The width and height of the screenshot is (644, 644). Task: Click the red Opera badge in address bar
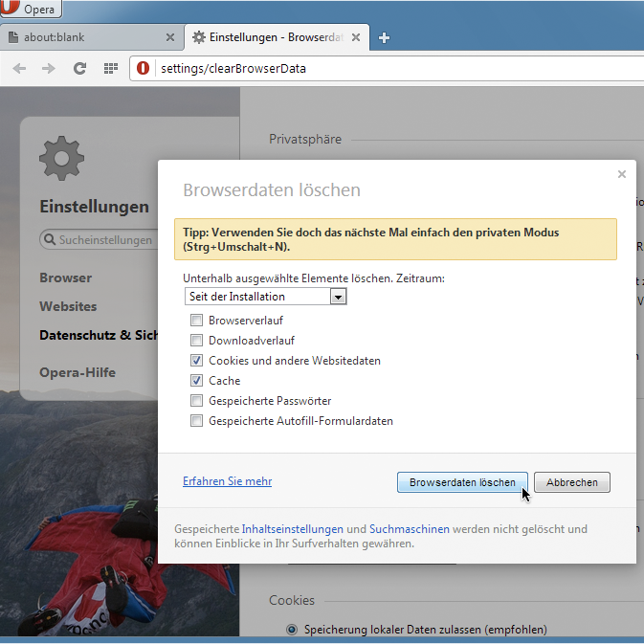[143, 68]
